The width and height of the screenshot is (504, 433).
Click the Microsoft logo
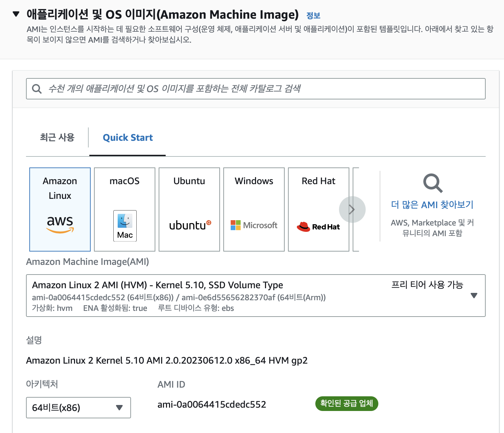click(x=254, y=225)
